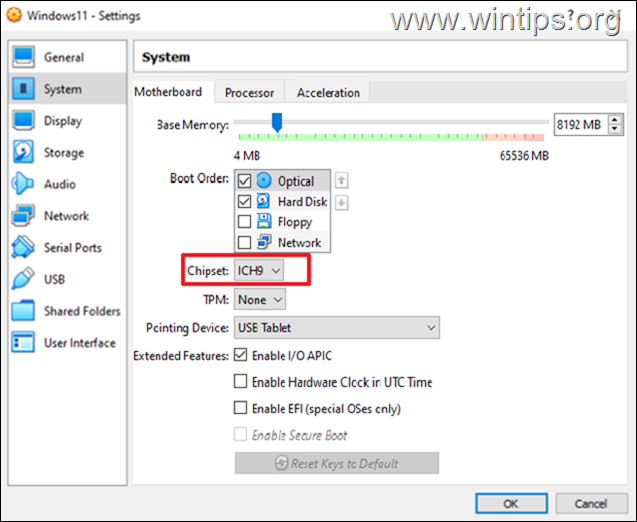Open the Chipset ICH9 dropdown
637x522 pixels.
coord(259,271)
